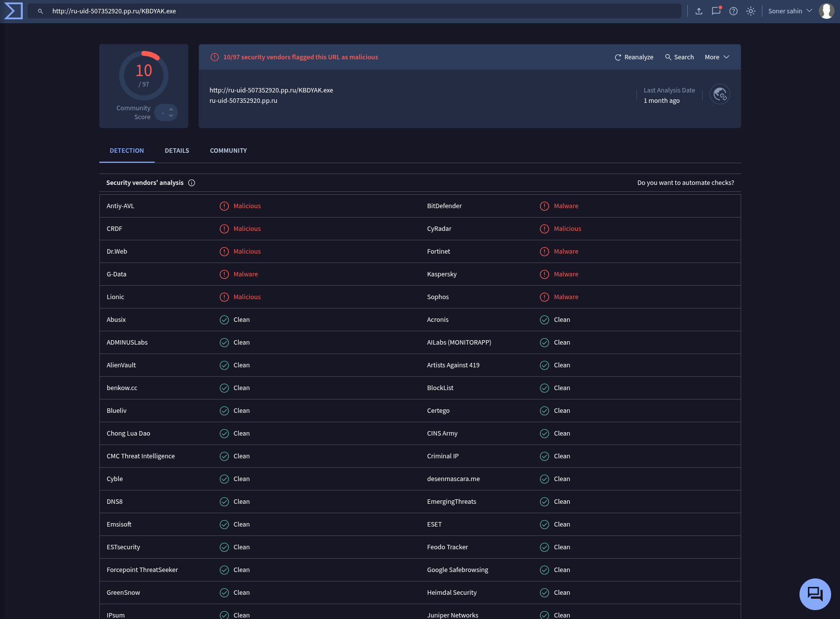Click the CMC Threat Intelligence vendor name
The width and height of the screenshot is (840, 619).
pos(141,456)
